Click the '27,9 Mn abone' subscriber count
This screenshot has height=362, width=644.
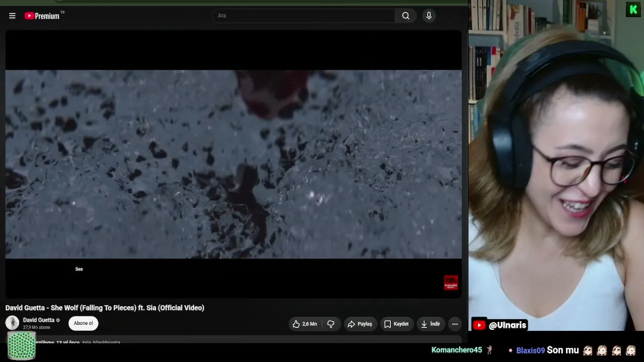pos(36,327)
